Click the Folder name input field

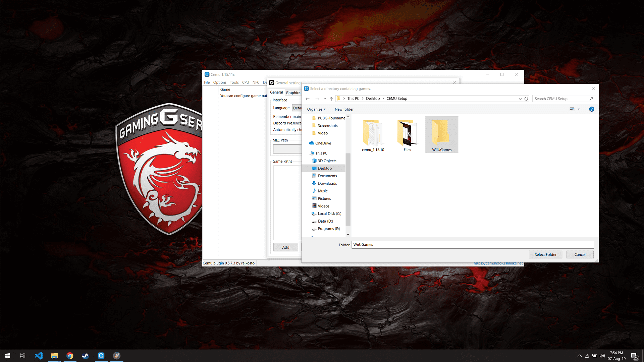(472, 245)
